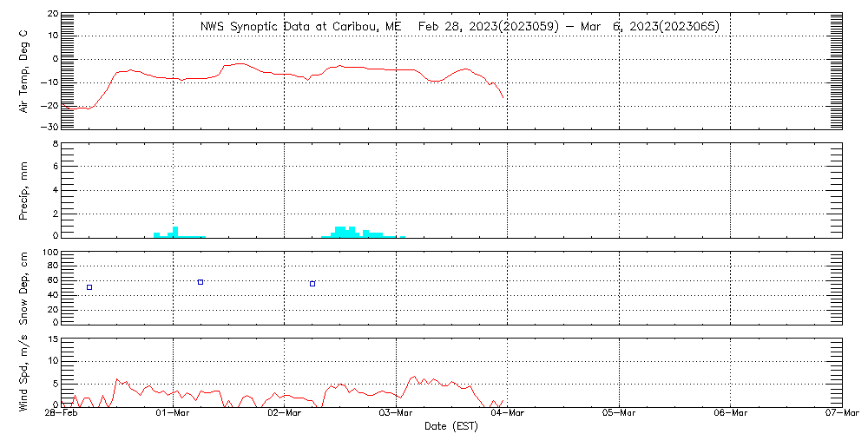Viewport: 868px width, 434px height.
Task: Click the date range text in the title
Action: [569, 26]
